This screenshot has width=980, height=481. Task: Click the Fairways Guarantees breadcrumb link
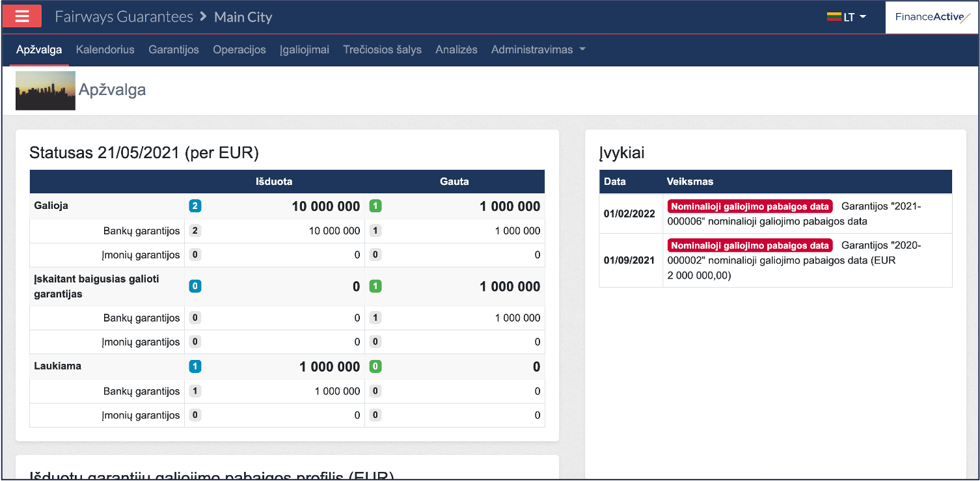(x=124, y=17)
